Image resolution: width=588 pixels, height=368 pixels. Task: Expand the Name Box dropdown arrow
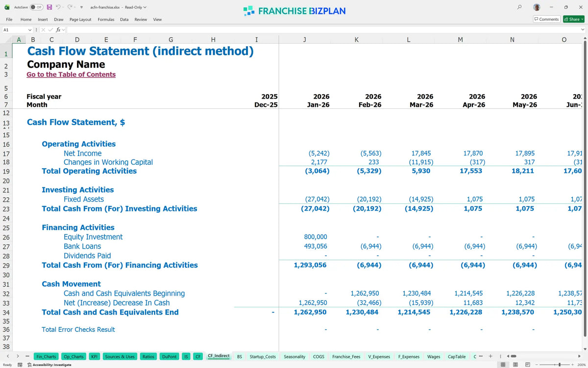point(30,30)
